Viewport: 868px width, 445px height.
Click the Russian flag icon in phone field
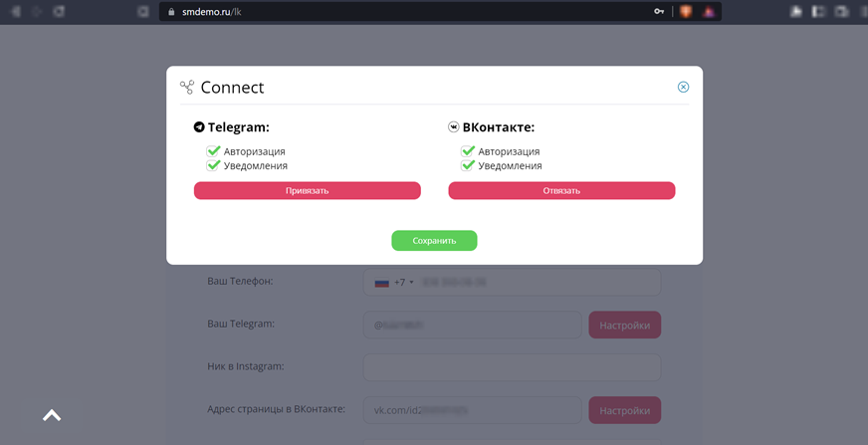[382, 283]
